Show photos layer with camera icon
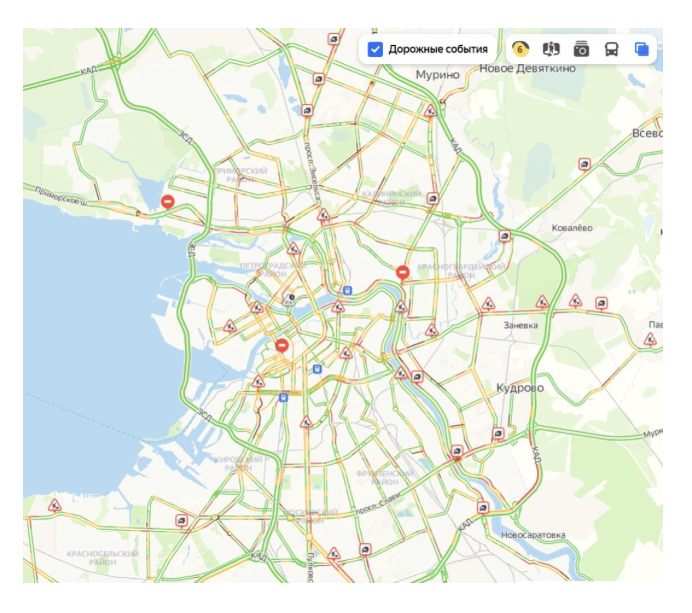The height and width of the screenshot is (613, 692). pos(581,49)
